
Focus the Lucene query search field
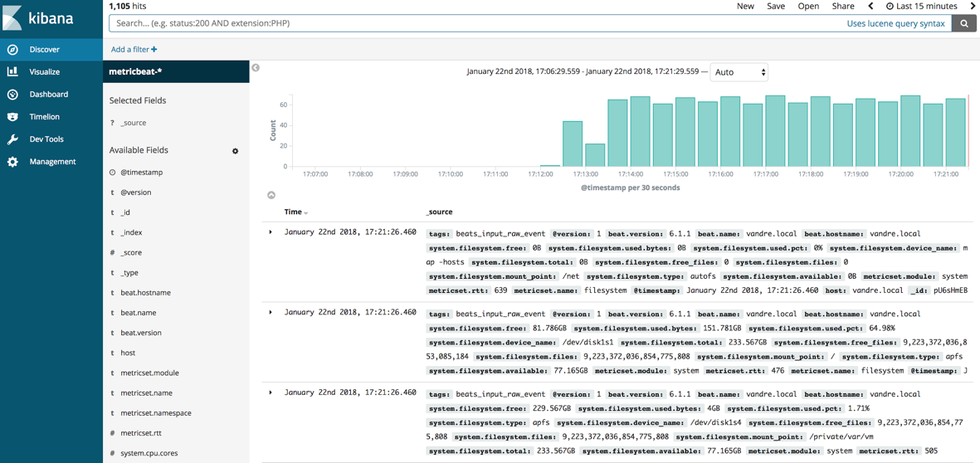[473, 23]
